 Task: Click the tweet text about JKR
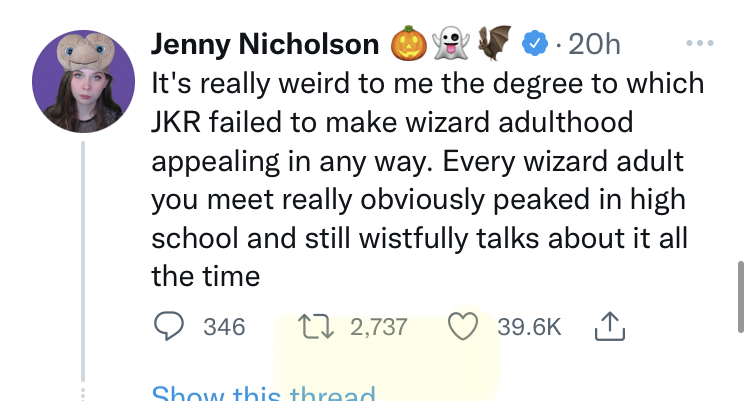428,179
